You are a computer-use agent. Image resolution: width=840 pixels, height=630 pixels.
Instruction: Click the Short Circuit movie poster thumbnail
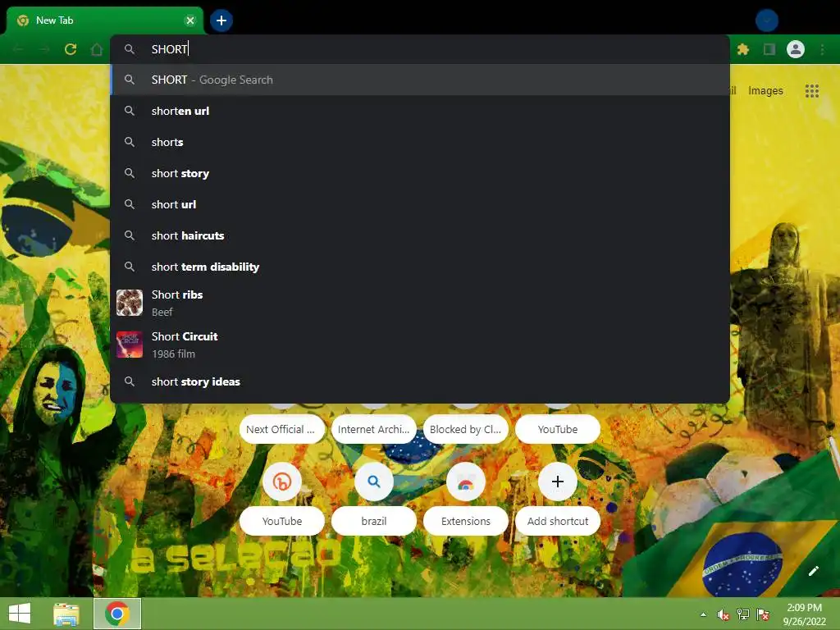click(130, 345)
